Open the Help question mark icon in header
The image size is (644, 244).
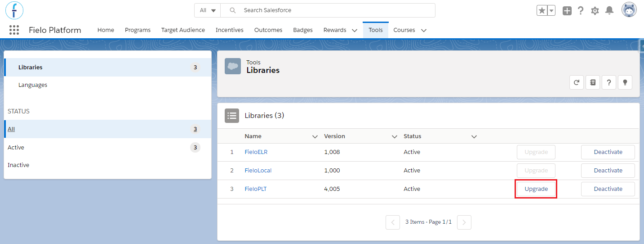pyautogui.click(x=581, y=10)
